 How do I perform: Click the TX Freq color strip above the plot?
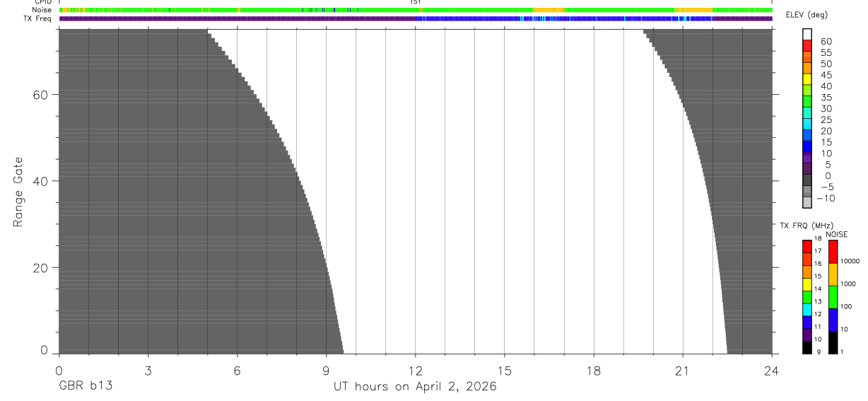(416, 18)
